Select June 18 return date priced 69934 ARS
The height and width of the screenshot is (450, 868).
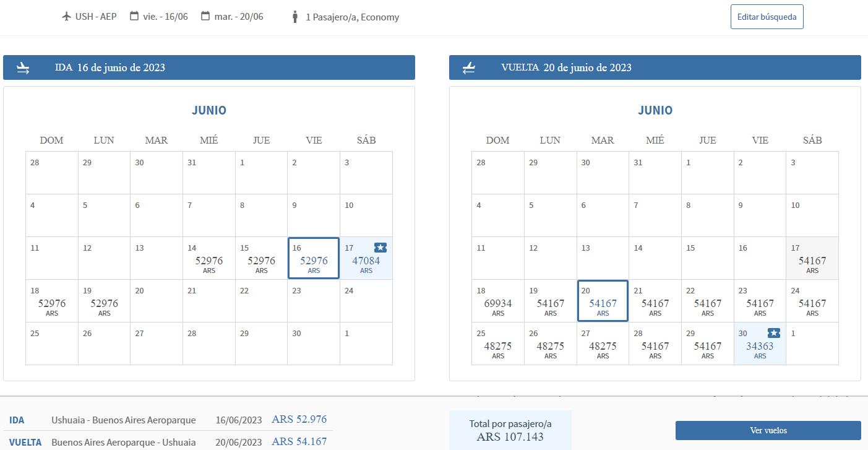[x=498, y=301]
